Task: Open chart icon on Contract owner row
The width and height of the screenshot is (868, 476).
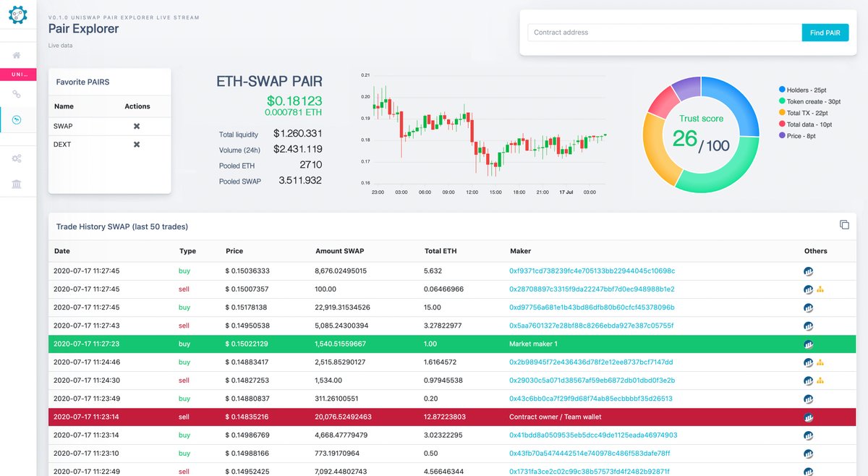Action: pos(809,417)
